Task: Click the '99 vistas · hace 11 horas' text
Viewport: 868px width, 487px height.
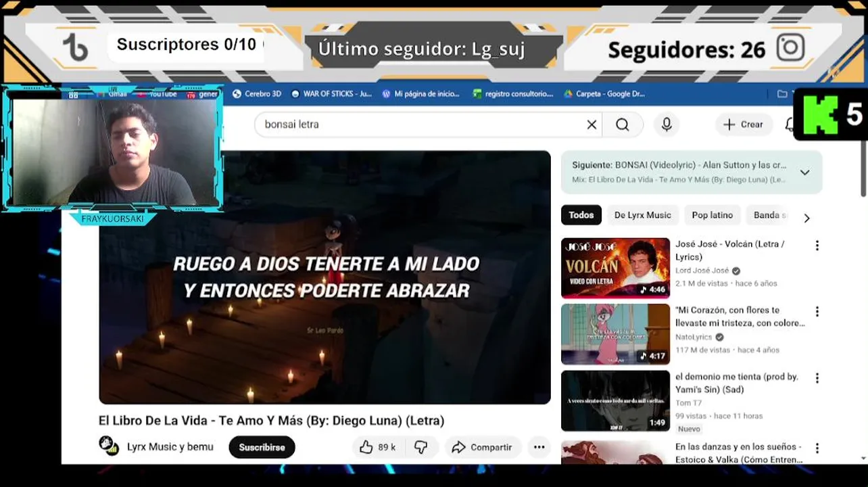Action: (x=719, y=416)
